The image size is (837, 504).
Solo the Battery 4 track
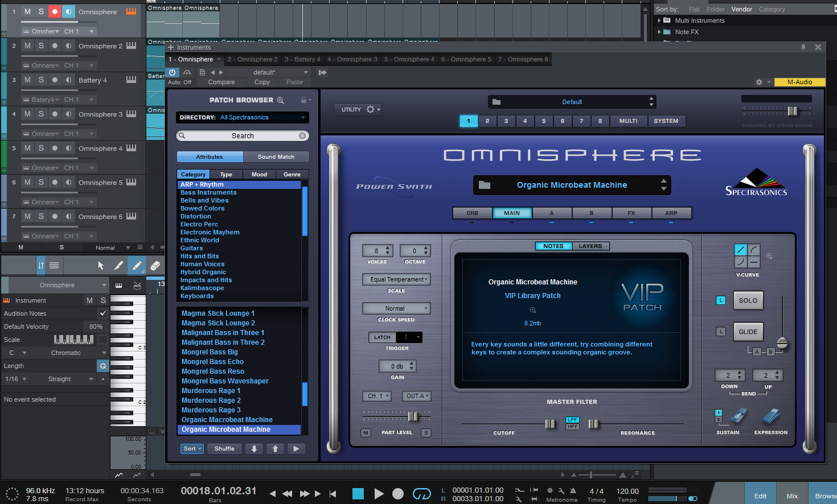click(41, 80)
